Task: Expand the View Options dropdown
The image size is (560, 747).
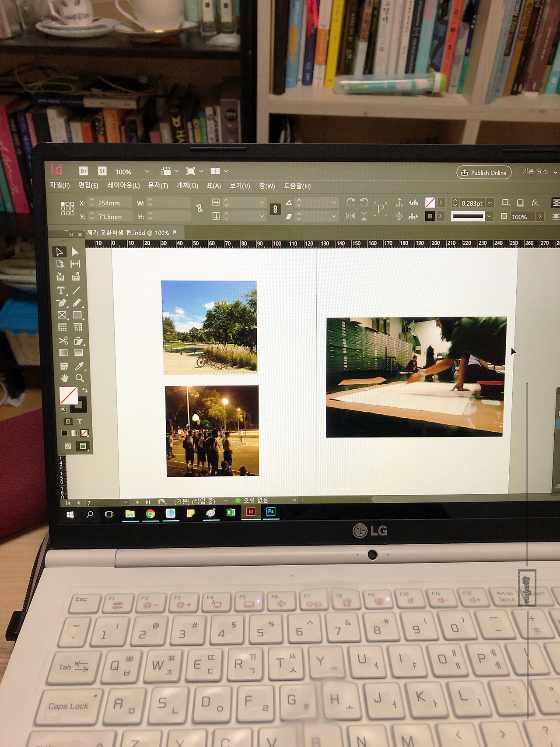Action: [176, 171]
